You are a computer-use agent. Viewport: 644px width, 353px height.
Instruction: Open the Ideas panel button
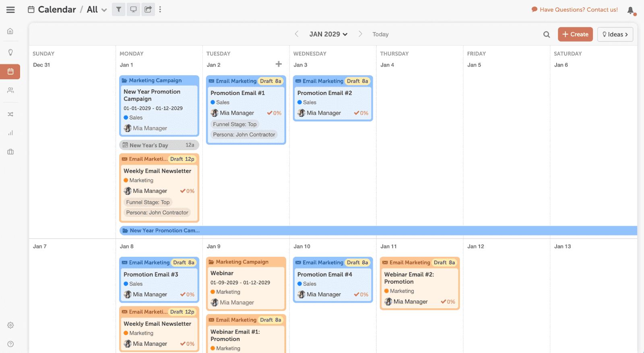click(x=615, y=35)
